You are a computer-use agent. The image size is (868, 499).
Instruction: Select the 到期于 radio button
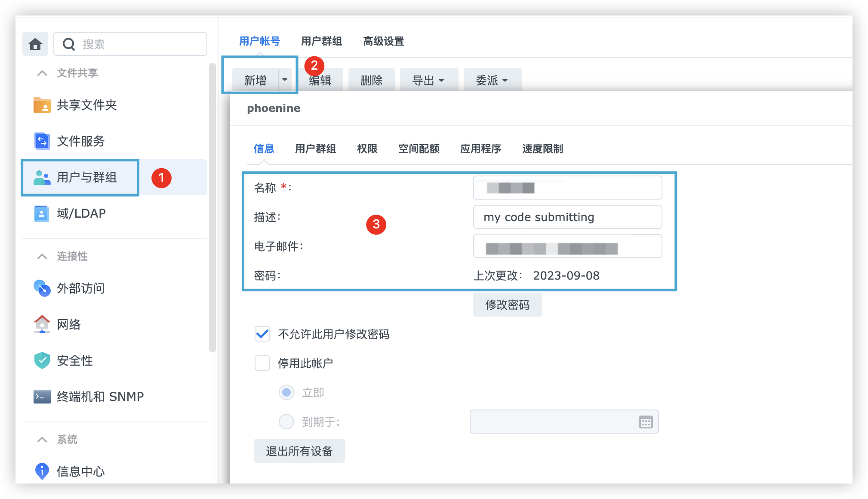[286, 422]
